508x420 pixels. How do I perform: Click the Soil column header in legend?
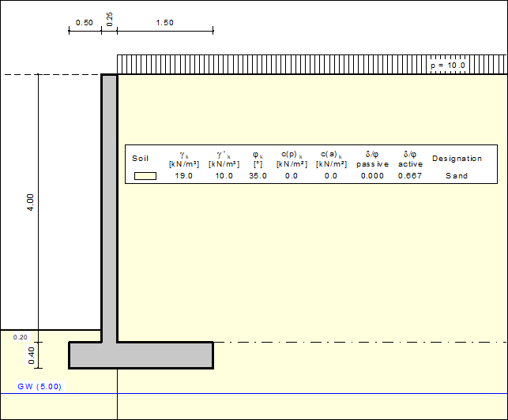(140, 159)
